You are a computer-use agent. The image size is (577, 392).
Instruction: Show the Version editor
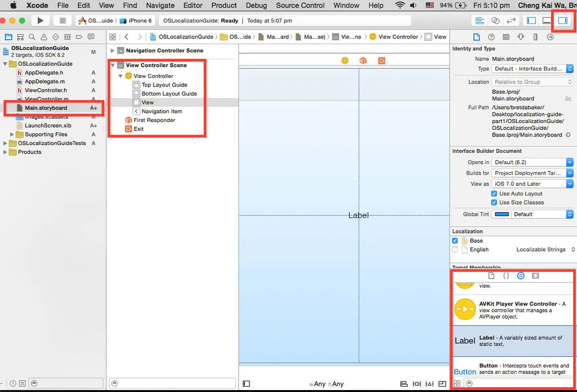click(511, 21)
